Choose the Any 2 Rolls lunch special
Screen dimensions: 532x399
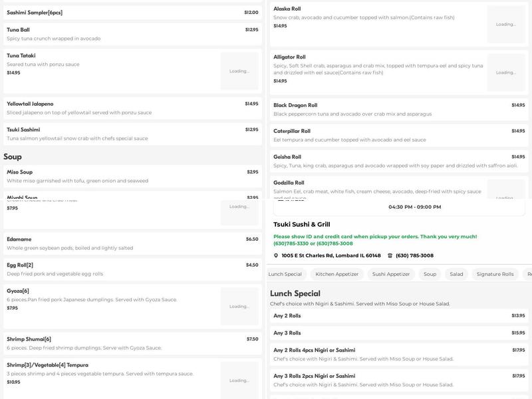[399, 316]
